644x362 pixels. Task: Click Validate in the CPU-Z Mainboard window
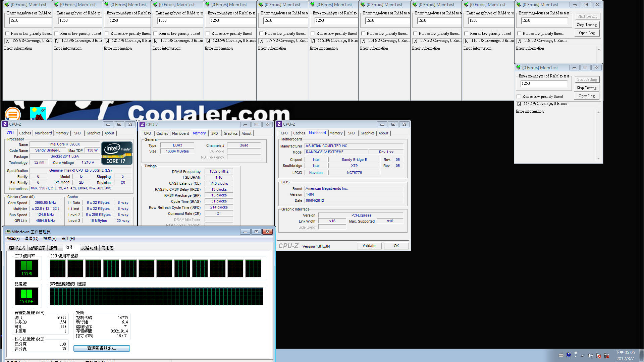(x=369, y=246)
